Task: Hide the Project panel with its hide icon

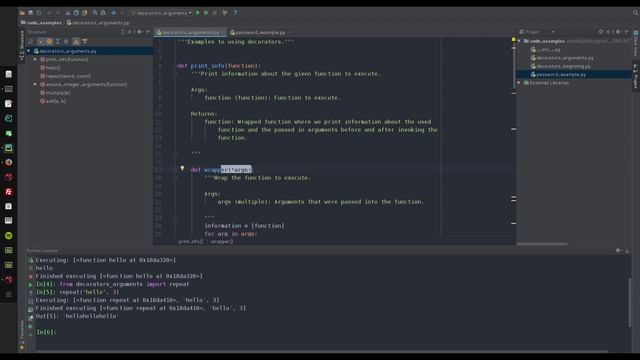Action: coord(627,32)
